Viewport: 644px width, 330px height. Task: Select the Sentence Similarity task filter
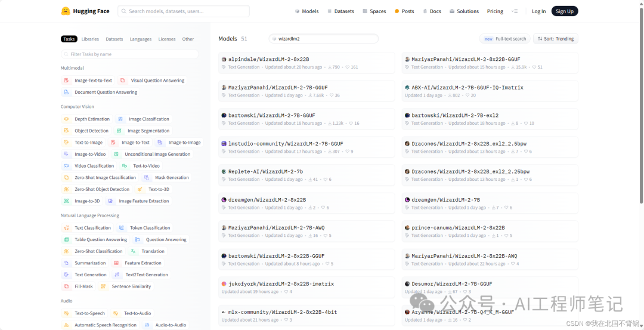[126, 286]
